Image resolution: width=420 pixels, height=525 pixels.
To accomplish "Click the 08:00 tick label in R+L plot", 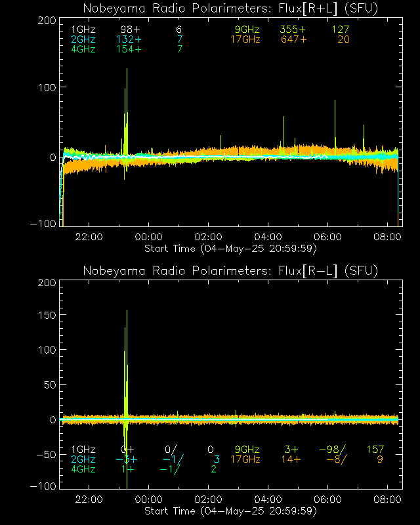I will click(387, 237).
